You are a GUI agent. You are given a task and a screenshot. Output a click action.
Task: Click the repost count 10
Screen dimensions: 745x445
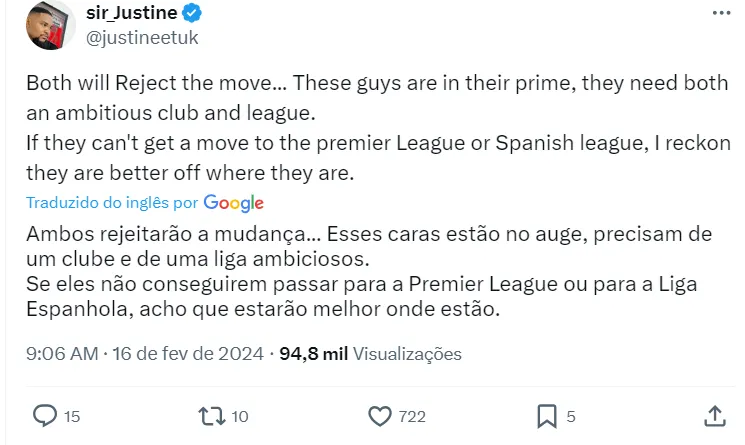coord(242,417)
